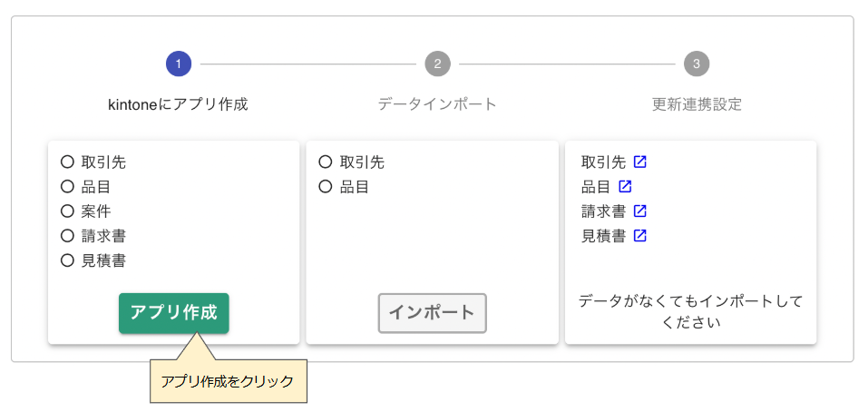Go to 更新連携設定 step label
868x412 pixels.
[x=697, y=104]
